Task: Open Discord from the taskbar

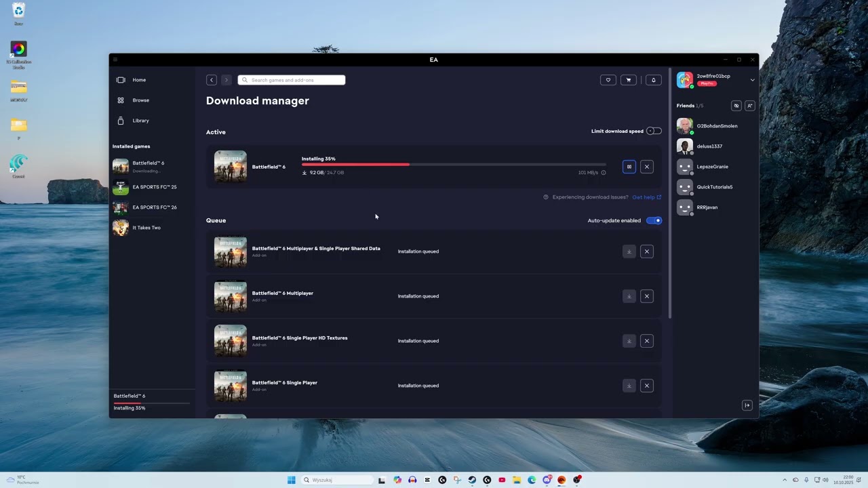Action: [547, 480]
